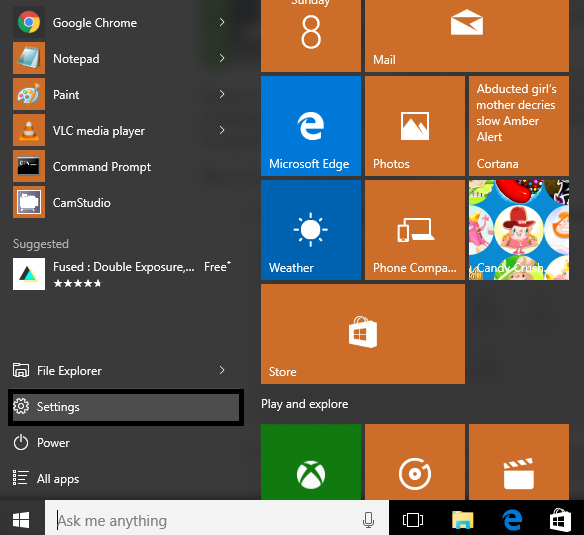
Task: Click the Play and explore group heading
Action: coord(305,404)
